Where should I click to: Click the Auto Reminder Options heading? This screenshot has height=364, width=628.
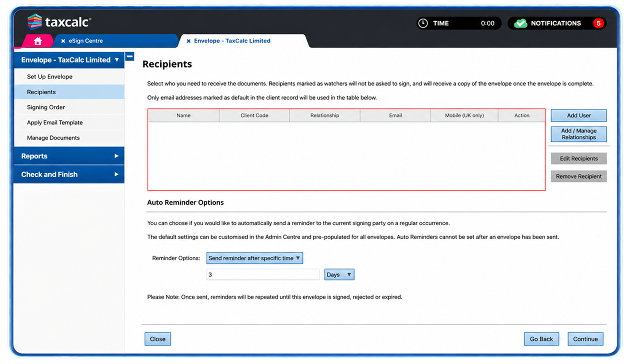coord(185,203)
